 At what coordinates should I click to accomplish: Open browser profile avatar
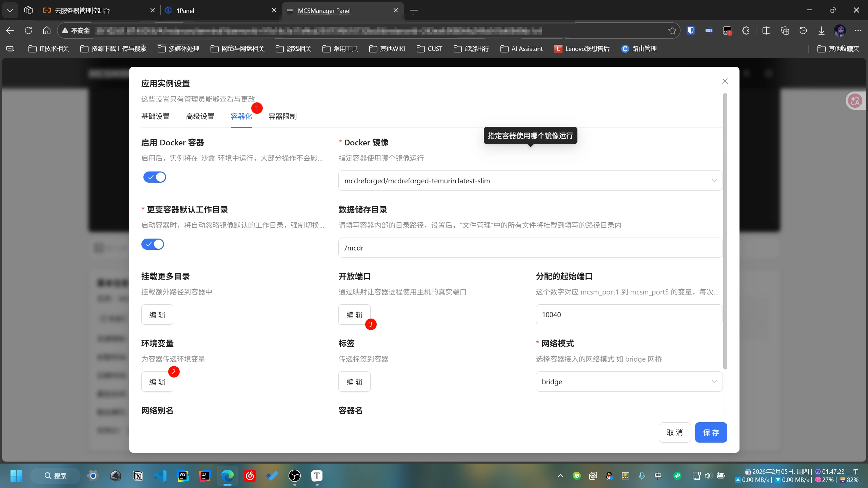click(840, 30)
